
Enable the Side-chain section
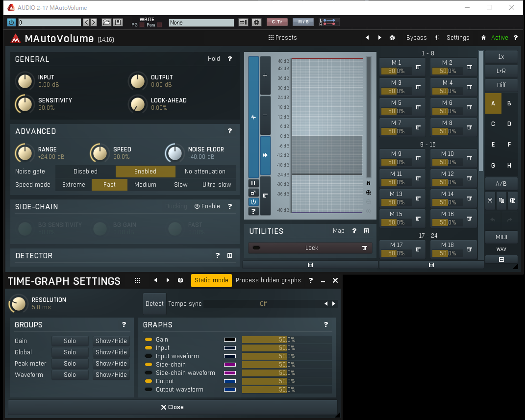coord(207,206)
